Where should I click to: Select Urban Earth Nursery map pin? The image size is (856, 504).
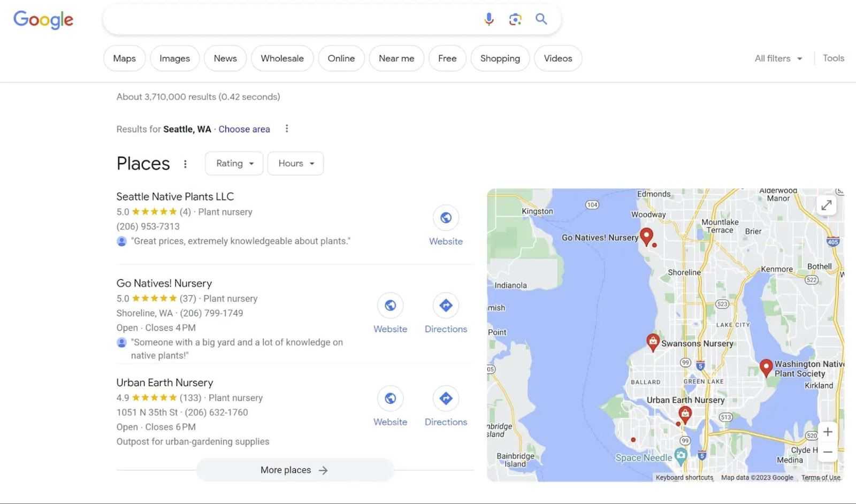pyautogui.click(x=685, y=414)
